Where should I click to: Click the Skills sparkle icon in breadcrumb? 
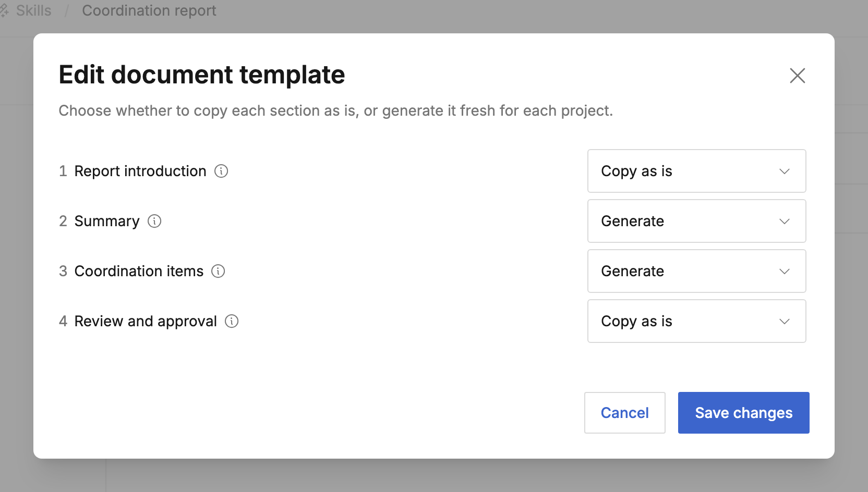click(4, 10)
